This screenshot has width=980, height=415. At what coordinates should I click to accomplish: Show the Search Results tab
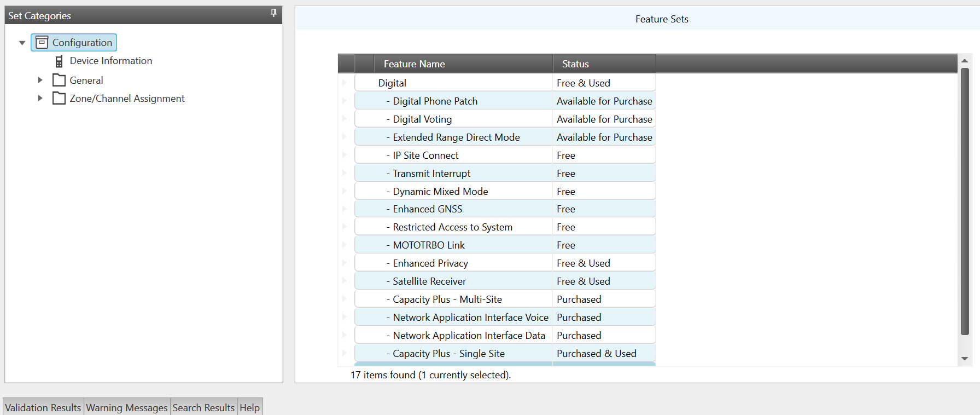click(x=203, y=407)
